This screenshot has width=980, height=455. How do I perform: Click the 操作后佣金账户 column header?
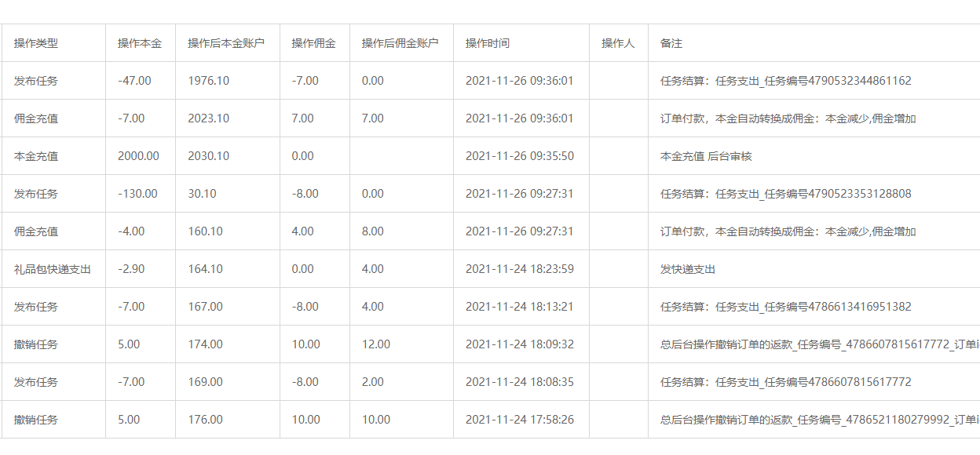tap(397, 43)
